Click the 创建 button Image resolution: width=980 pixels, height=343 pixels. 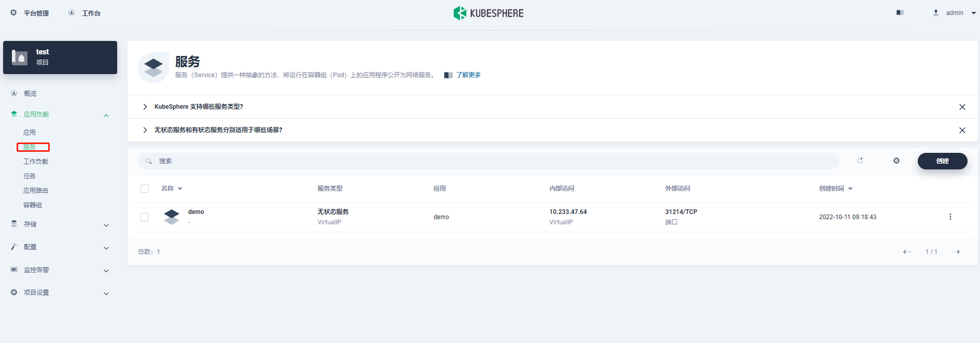942,161
